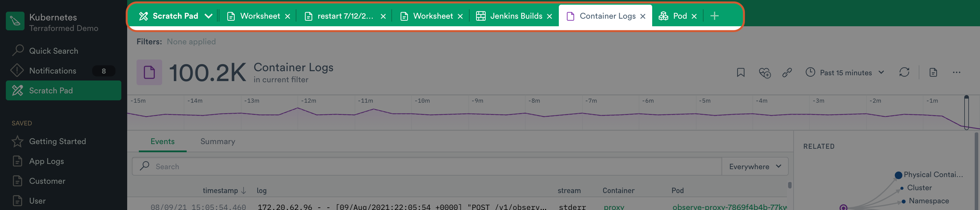Close the second Worksheet tab
Viewport: 980px width, 210px height.
point(460,16)
